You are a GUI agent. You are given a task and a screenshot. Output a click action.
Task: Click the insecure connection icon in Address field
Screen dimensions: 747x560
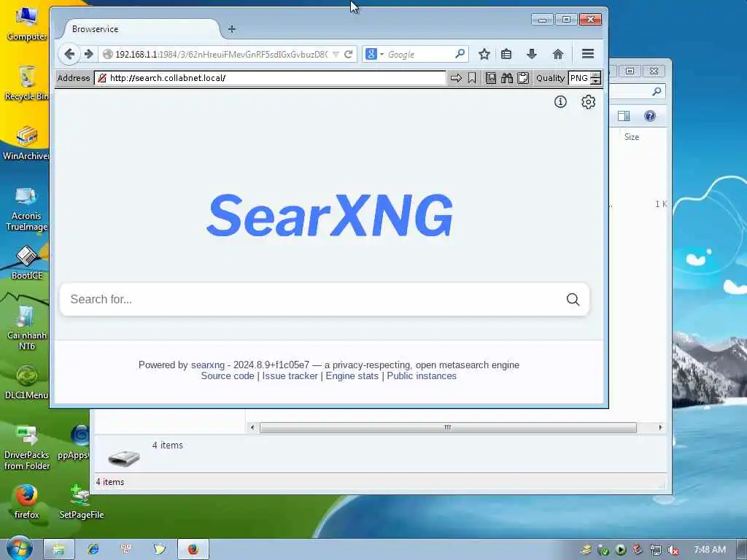[101, 78]
